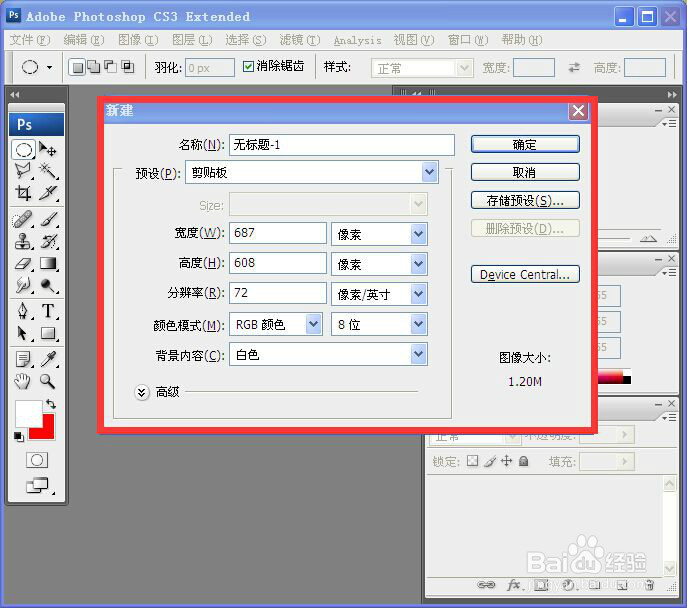
Task: Select Add to selection mode
Action: tap(93, 67)
